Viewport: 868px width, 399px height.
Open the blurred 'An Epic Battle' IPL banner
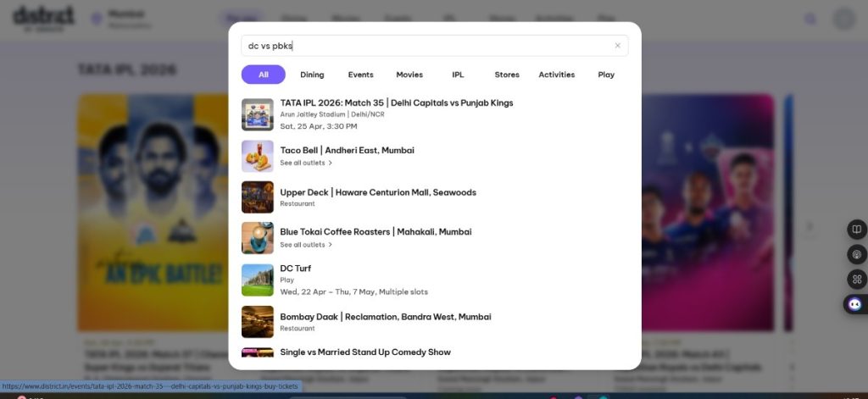(x=153, y=213)
